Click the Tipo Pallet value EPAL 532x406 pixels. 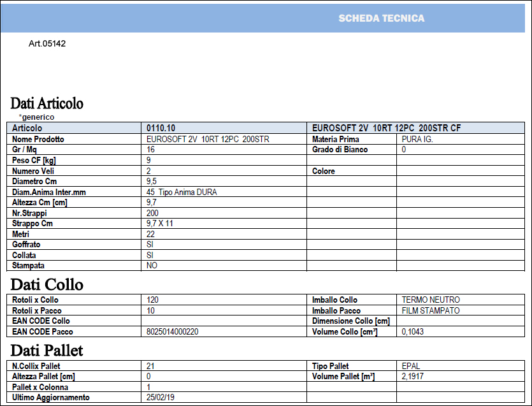tap(411, 366)
